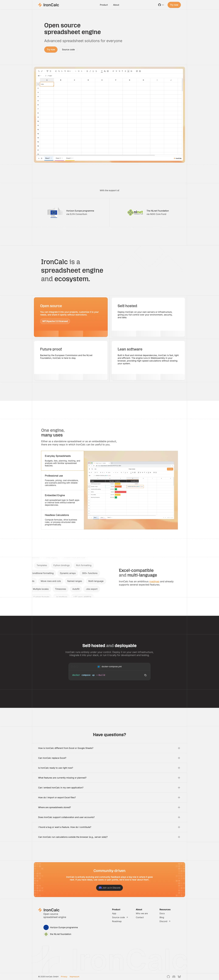Image resolution: width=219 pixels, height=980 pixels.
Task: Expand "Can I embed IronCalc" question
Action: pyautogui.click(x=109, y=788)
